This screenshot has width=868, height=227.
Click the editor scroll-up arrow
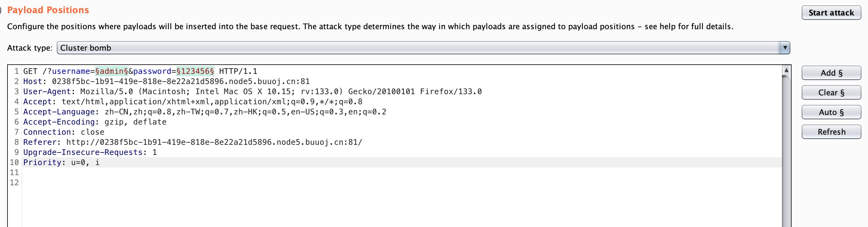786,70
